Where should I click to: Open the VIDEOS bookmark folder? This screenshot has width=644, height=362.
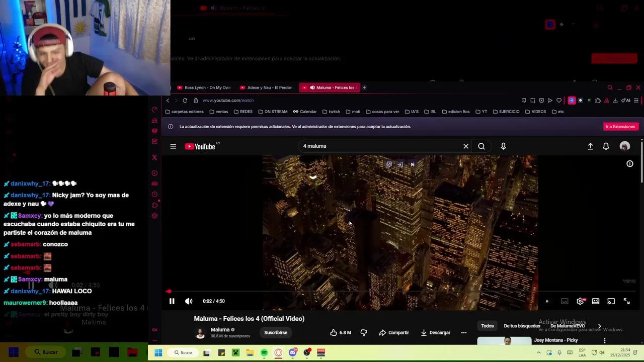click(535, 112)
